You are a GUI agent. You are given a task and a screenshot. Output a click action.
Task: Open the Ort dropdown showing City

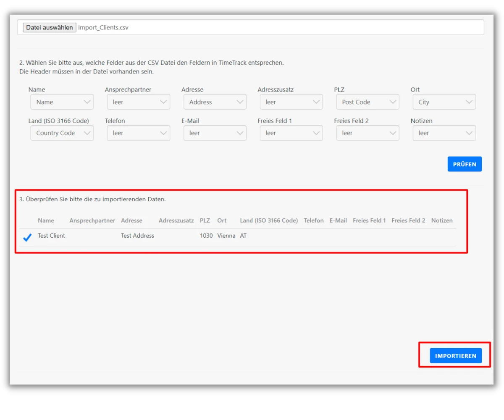[x=444, y=102]
